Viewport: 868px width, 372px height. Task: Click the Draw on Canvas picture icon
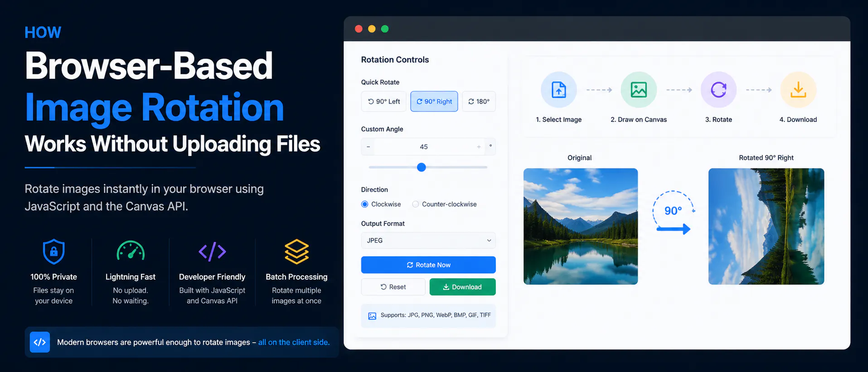click(639, 90)
